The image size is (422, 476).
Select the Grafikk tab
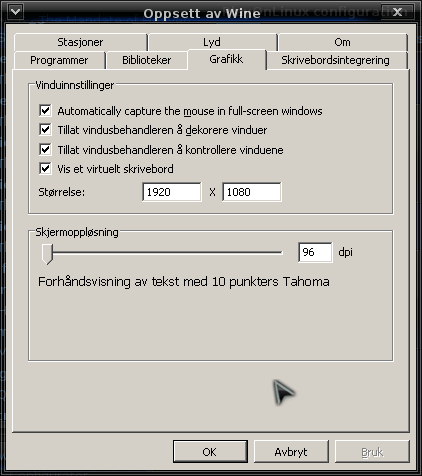(x=226, y=59)
